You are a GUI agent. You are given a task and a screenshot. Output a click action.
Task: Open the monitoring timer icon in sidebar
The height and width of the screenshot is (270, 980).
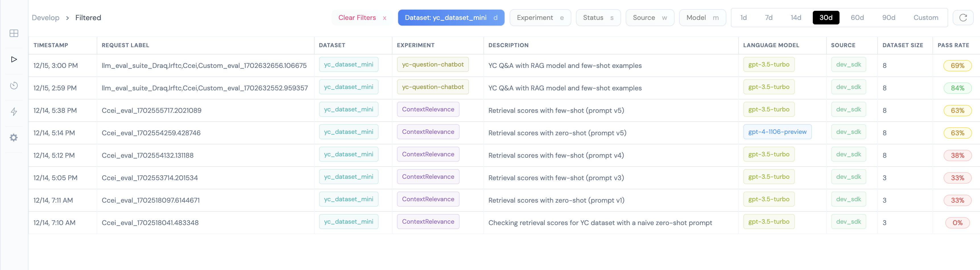[x=14, y=85]
